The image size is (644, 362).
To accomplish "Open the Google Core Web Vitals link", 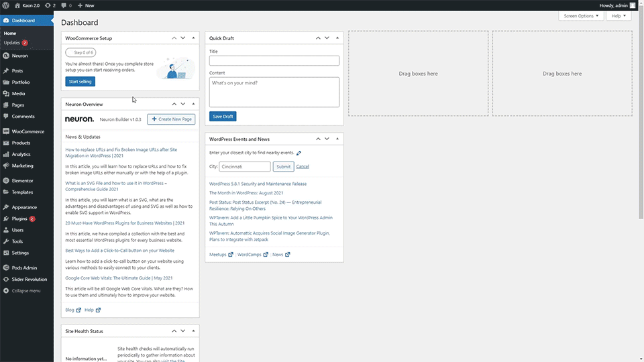I will click(119, 278).
